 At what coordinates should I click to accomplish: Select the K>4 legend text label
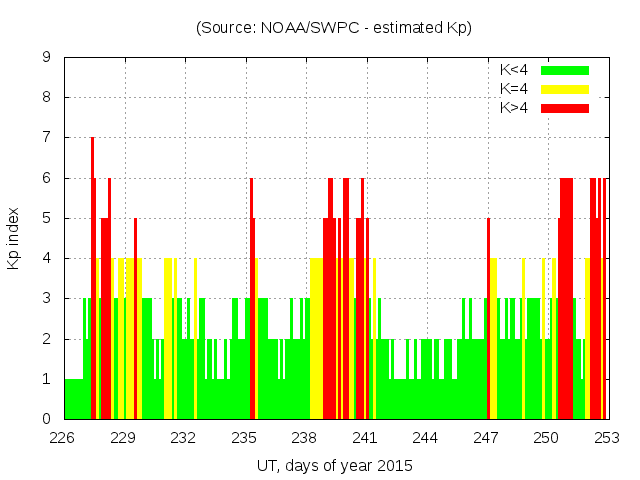click(x=514, y=108)
